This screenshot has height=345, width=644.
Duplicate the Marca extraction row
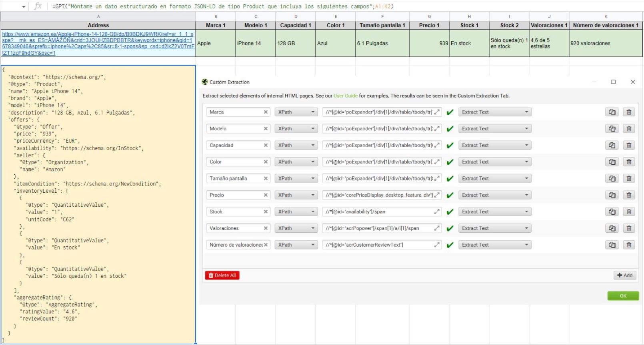click(x=612, y=112)
